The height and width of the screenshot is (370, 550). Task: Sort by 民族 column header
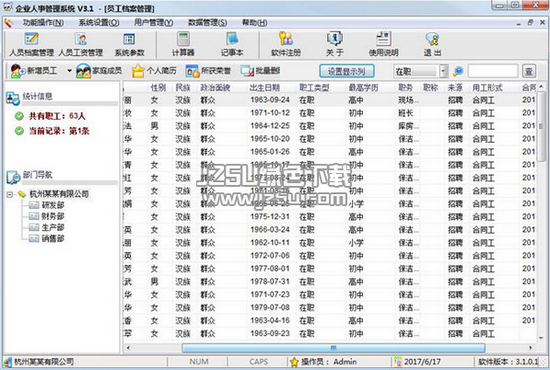tap(183, 88)
